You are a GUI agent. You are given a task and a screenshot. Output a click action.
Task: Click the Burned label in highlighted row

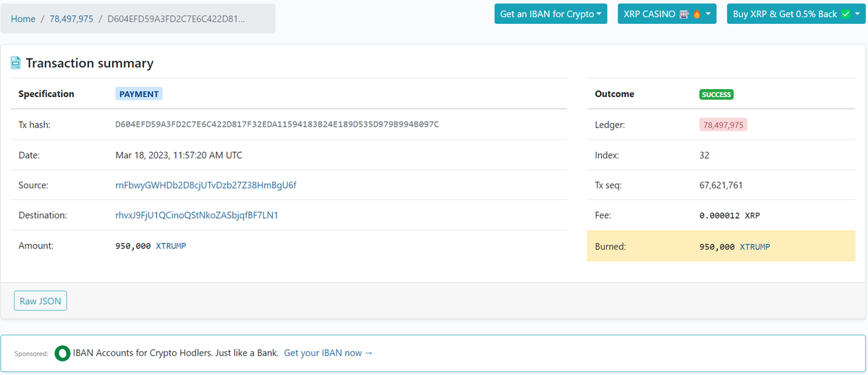pos(610,247)
